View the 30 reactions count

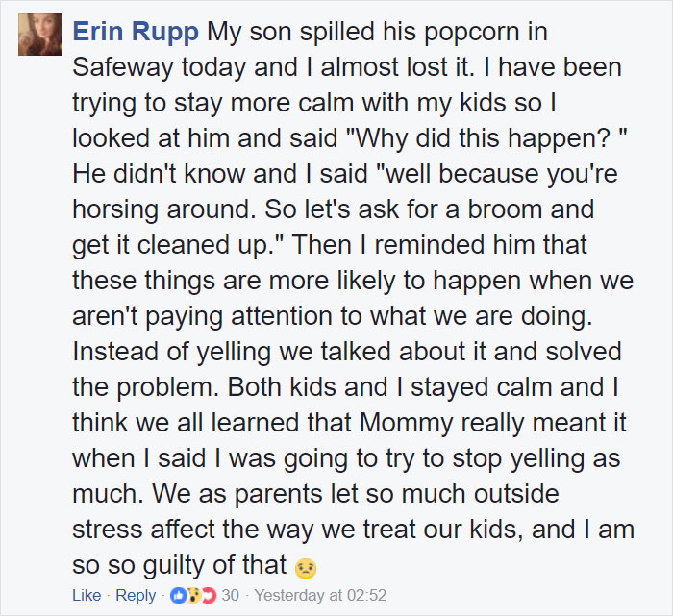coord(230,596)
